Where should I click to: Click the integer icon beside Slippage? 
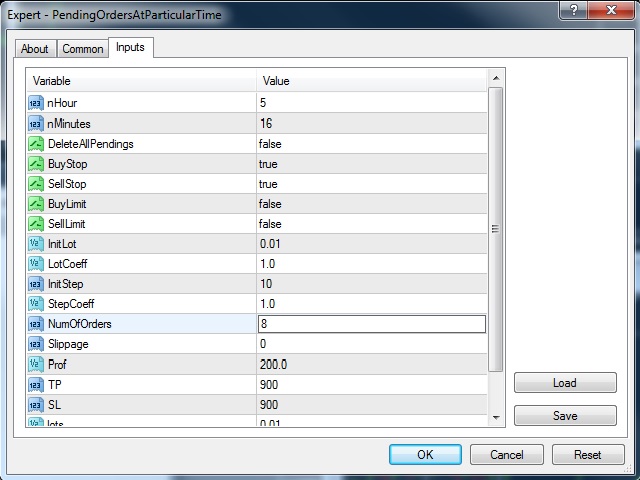(x=36, y=343)
